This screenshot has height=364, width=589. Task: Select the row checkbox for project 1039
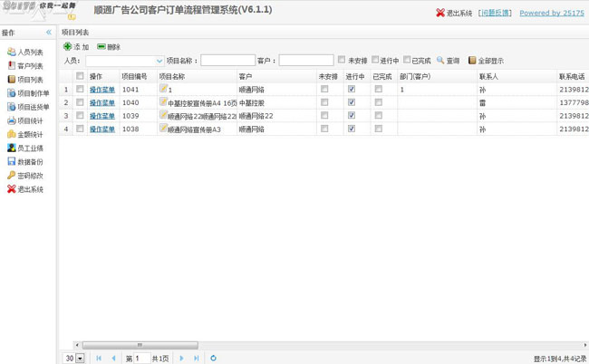click(x=80, y=115)
